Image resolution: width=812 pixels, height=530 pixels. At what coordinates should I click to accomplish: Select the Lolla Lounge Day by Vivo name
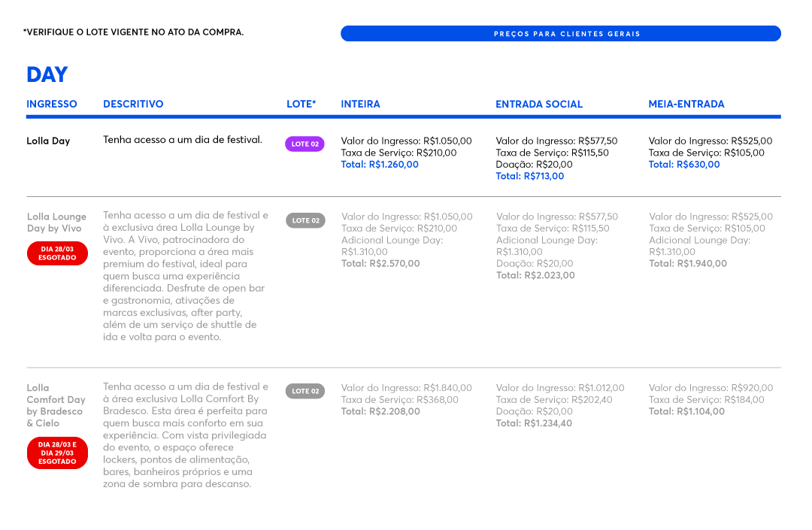coord(56,222)
